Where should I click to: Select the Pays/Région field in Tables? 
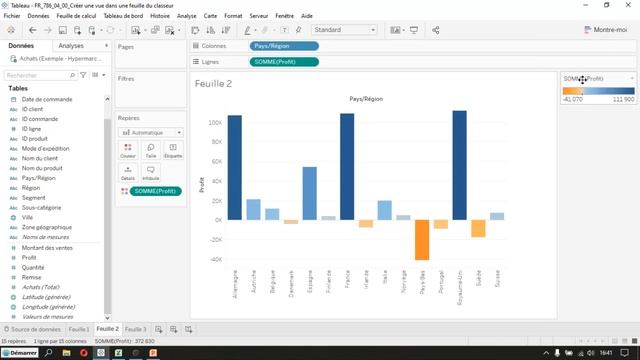coord(38,178)
